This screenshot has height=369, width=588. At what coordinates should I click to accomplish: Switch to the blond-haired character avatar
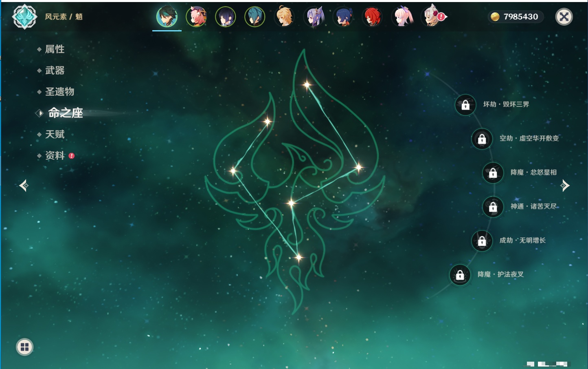(x=284, y=17)
